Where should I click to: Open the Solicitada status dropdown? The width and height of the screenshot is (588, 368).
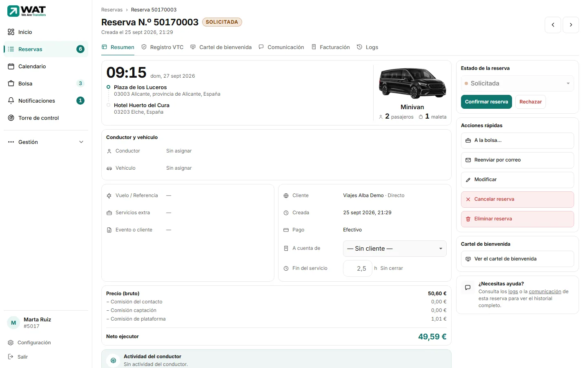pyautogui.click(x=517, y=83)
